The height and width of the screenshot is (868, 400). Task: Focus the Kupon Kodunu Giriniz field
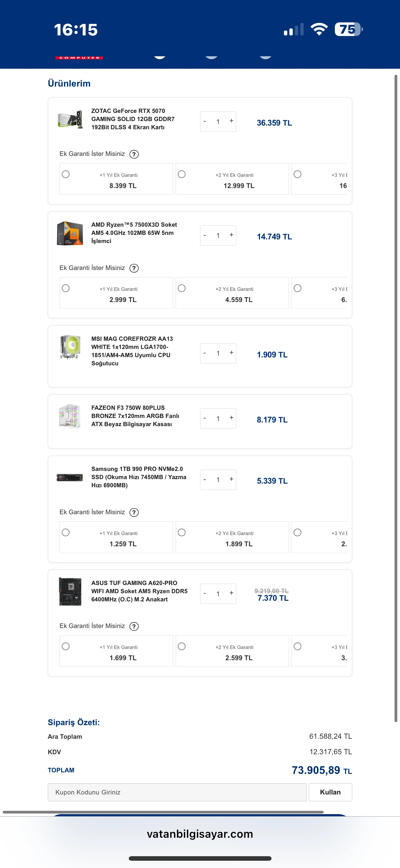tap(177, 792)
